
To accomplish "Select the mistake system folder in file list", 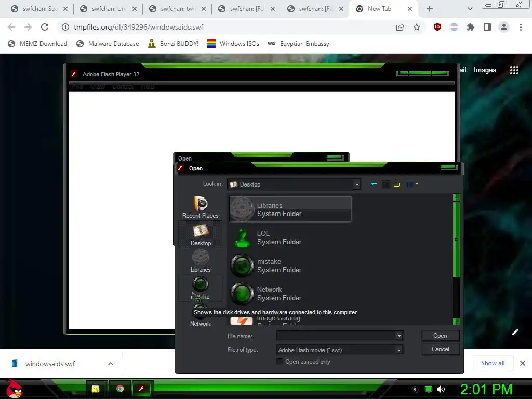I will (290, 265).
